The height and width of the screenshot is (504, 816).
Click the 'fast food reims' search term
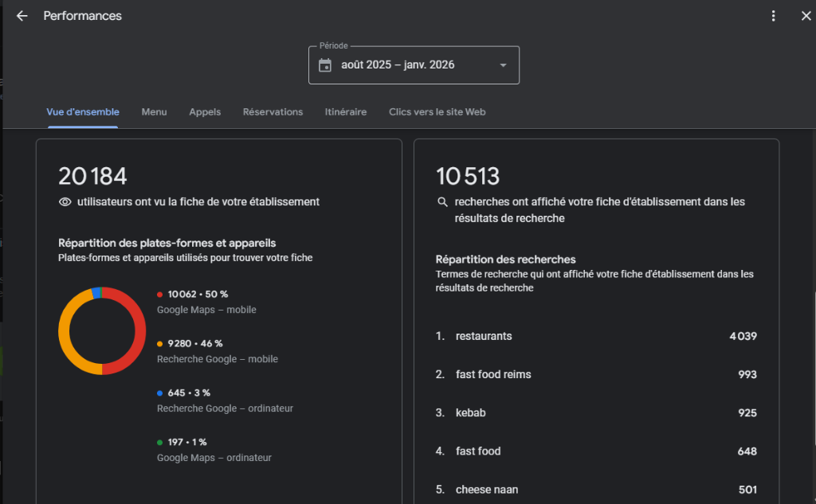click(493, 374)
